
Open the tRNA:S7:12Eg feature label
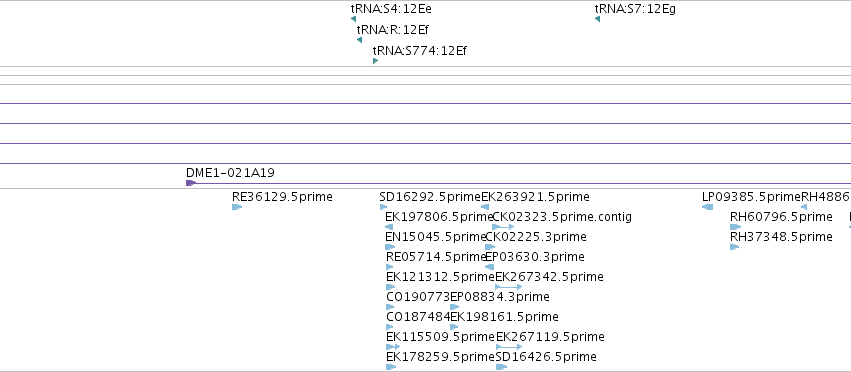tap(635, 9)
